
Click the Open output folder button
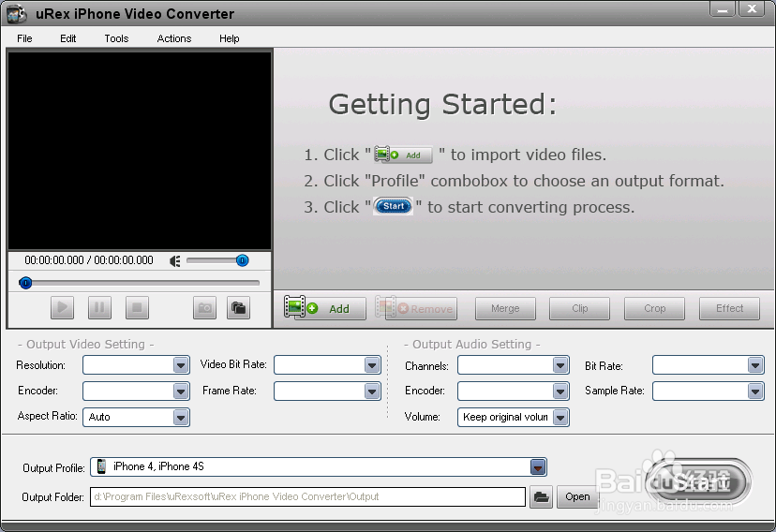click(577, 497)
